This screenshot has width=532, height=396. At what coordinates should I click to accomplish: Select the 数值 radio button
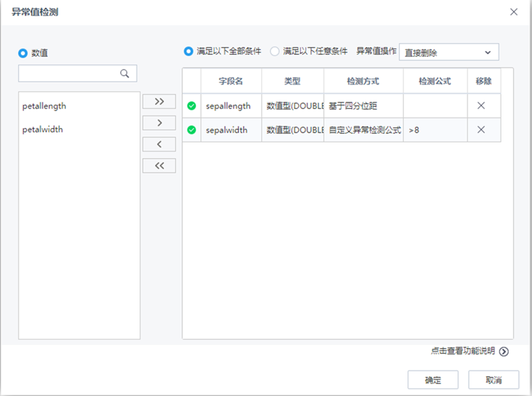coord(23,53)
